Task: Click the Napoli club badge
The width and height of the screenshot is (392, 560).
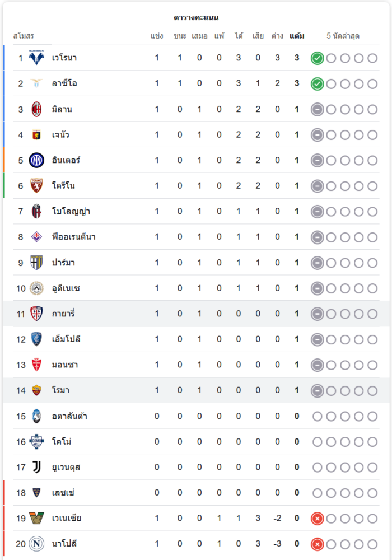Action: (x=36, y=544)
